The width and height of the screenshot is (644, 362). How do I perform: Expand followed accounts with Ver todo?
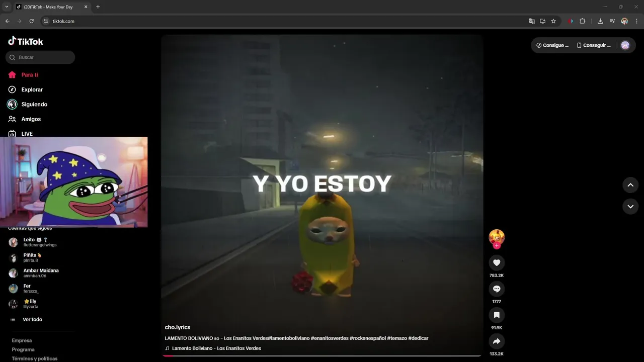tap(32, 320)
